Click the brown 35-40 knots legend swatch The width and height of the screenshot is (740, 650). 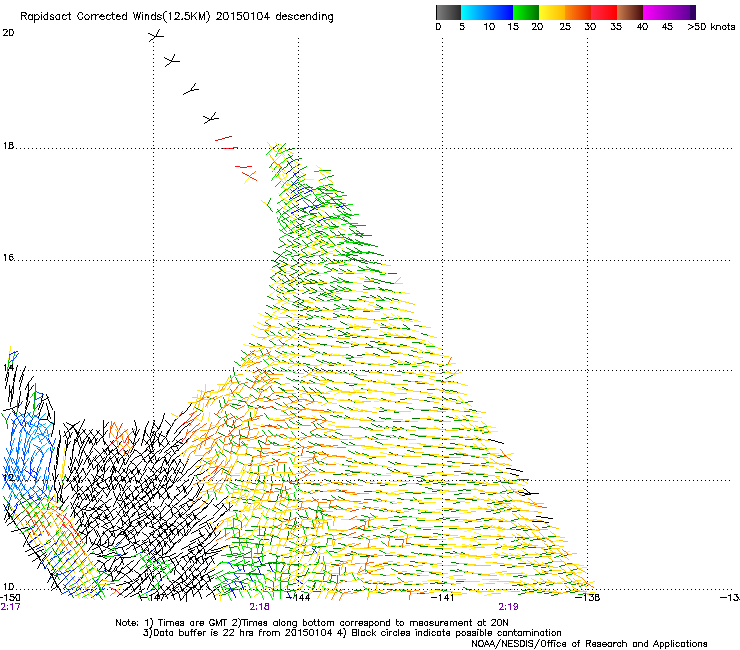(x=630, y=12)
